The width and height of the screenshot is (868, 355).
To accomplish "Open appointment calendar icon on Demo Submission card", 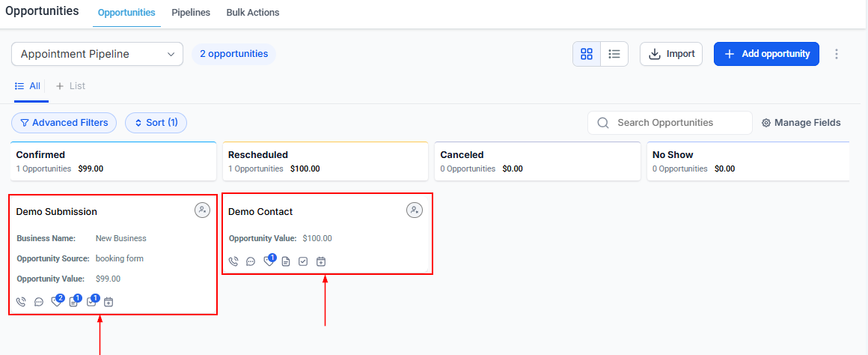I will point(109,302).
